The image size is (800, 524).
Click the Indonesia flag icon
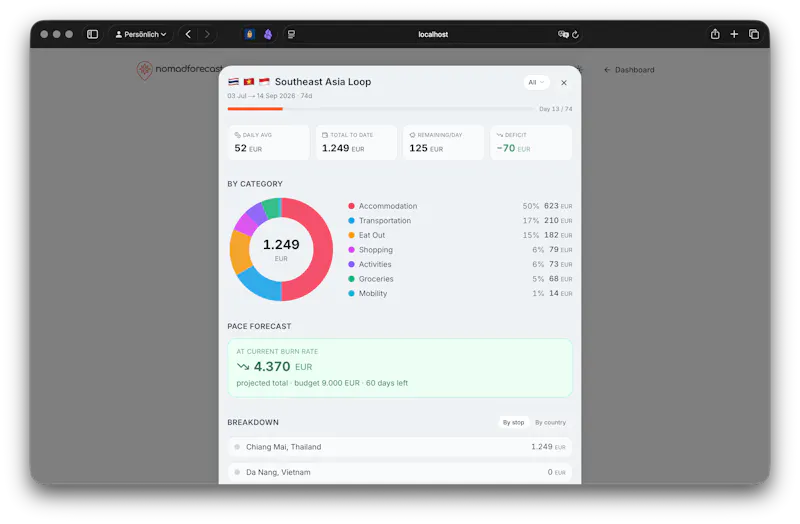[x=264, y=82]
